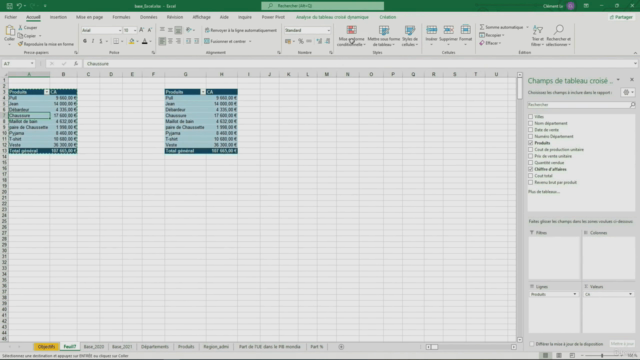This screenshot has height=360, width=640.
Task: Click Renvoyer à la ligne automatiquement
Action: tap(241, 30)
